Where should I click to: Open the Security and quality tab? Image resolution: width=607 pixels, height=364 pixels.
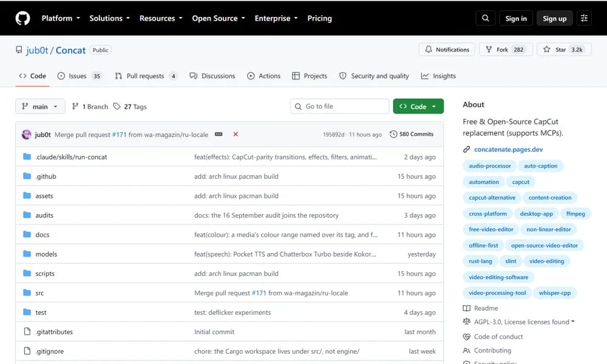coord(374,76)
